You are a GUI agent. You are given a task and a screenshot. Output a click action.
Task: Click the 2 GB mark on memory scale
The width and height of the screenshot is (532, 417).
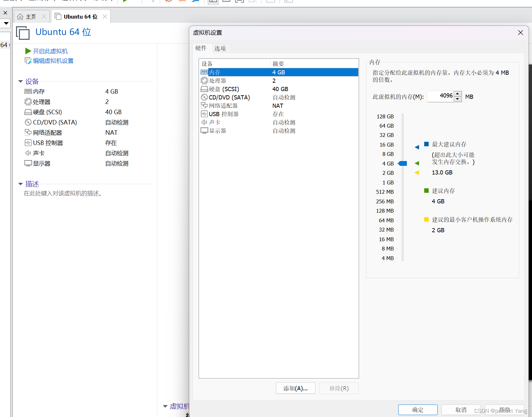coord(388,173)
